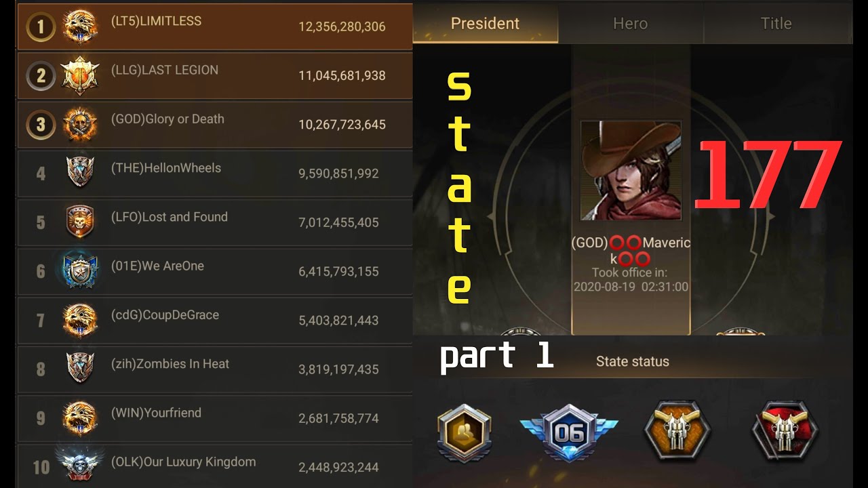Click the LAST LEGION alliance emblem

(80, 75)
